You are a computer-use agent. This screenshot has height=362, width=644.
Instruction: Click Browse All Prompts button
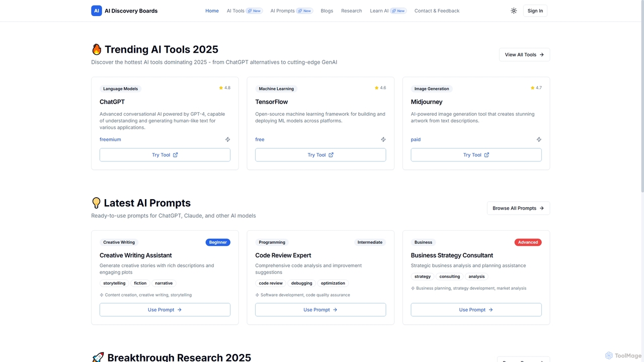click(x=518, y=208)
